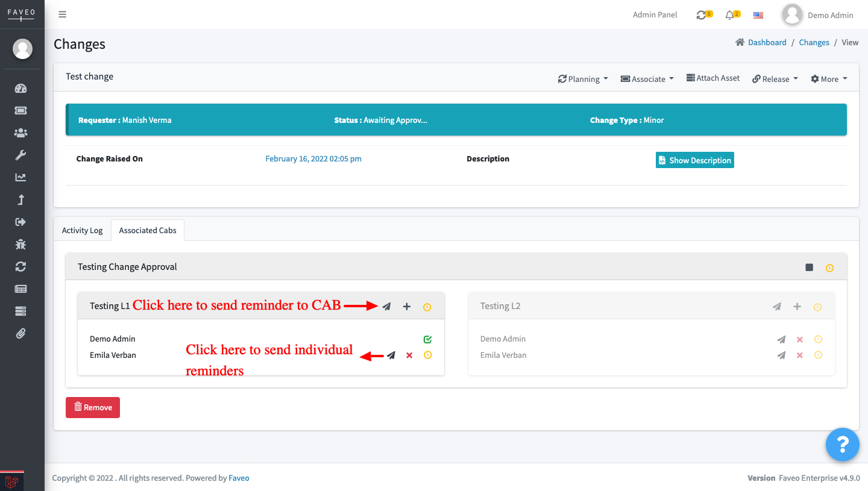Open the More options dropdown
The width and height of the screenshot is (868, 491).
click(x=828, y=78)
